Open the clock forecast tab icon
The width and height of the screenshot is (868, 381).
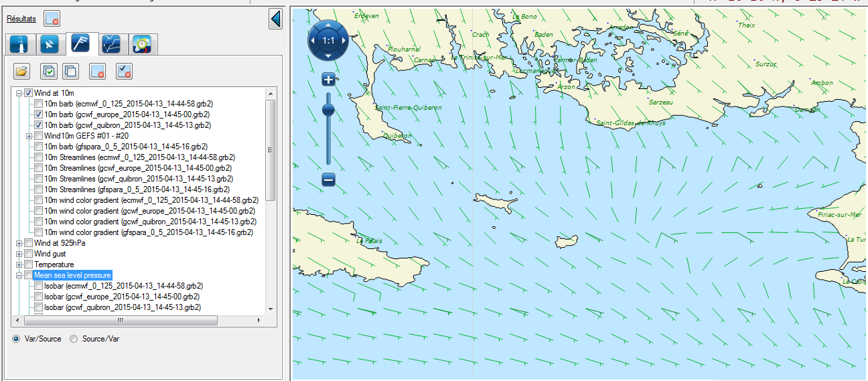[142, 44]
